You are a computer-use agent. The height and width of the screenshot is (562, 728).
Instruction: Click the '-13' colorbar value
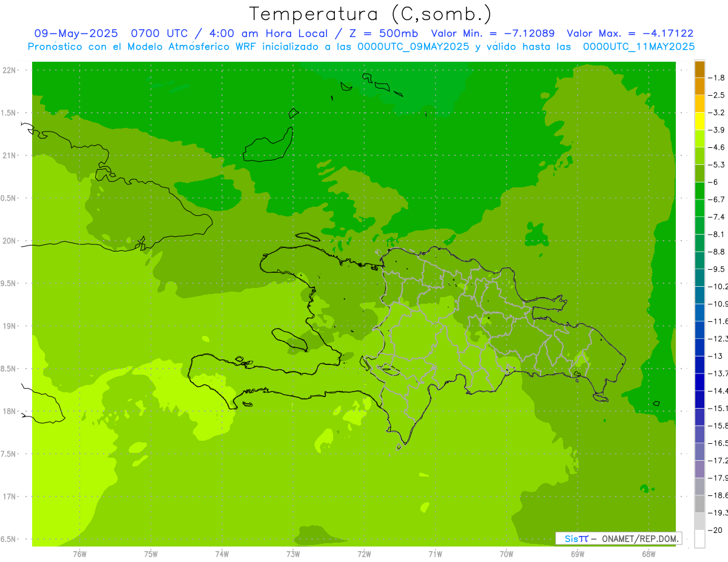[x=716, y=356]
